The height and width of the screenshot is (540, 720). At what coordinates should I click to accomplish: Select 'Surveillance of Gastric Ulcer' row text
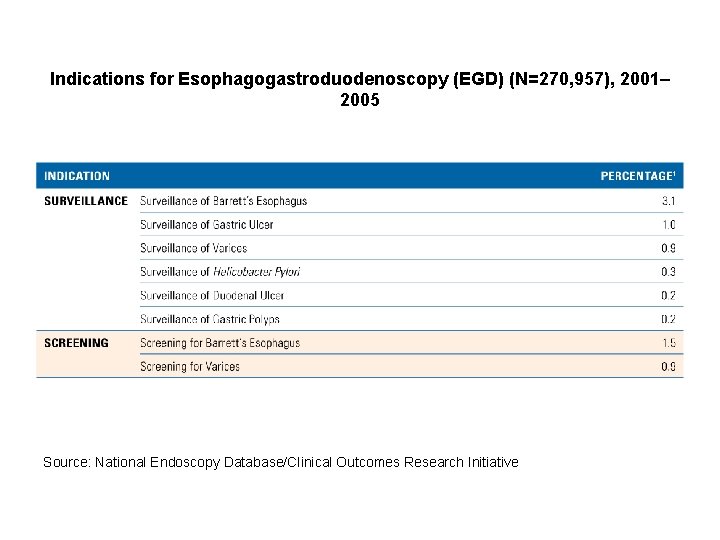click(x=207, y=225)
